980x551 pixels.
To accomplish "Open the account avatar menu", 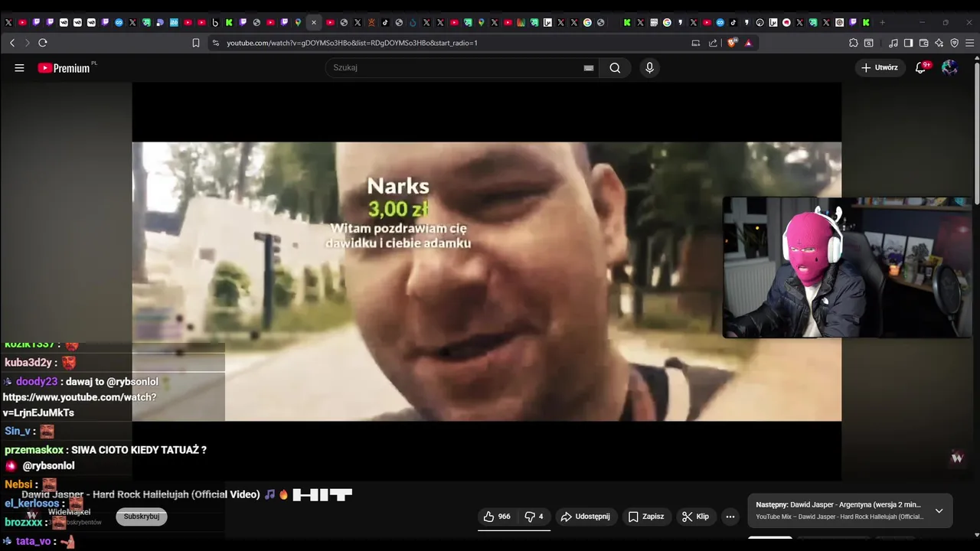I will pyautogui.click(x=949, y=67).
